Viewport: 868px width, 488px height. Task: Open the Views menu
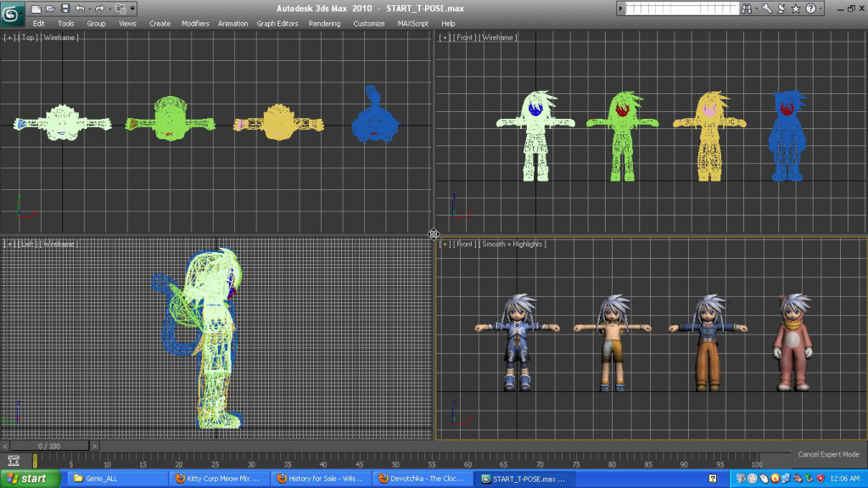point(127,24)
